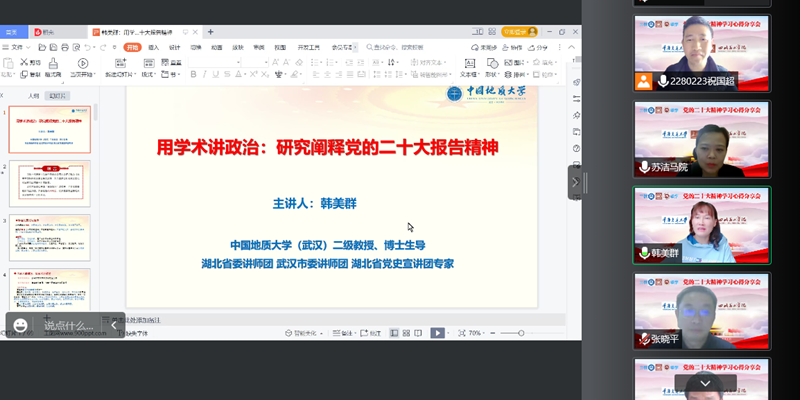Screen dimensions: 800x400
Task: Click the Save icon in quick toolbar
Action: pos(49,47)
